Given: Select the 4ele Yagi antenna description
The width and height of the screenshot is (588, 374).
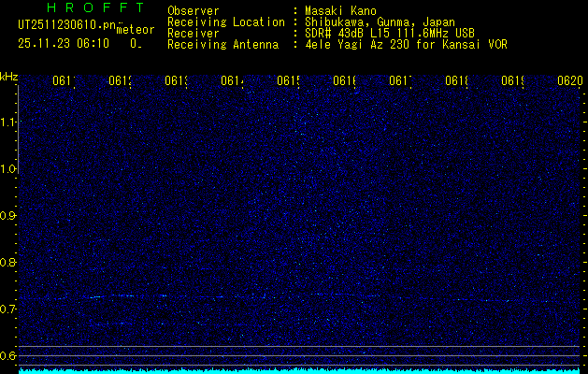Looking at the screenshot, I should 406,45.
